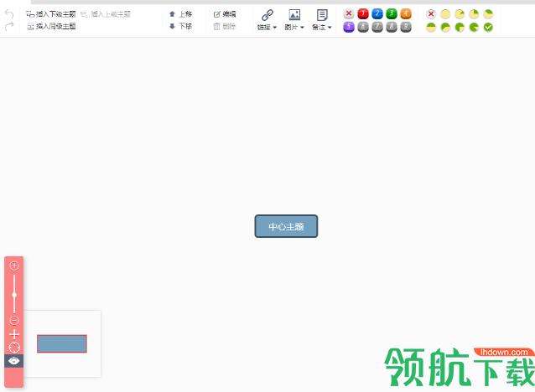Set priority 8 gray marker
This screenshot has width=535, height=392.
tap(392, 27)
